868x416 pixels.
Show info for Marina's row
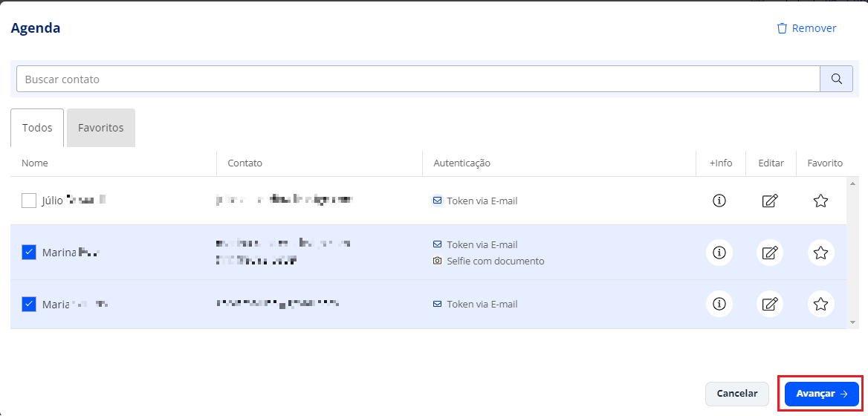coord(719,253)
